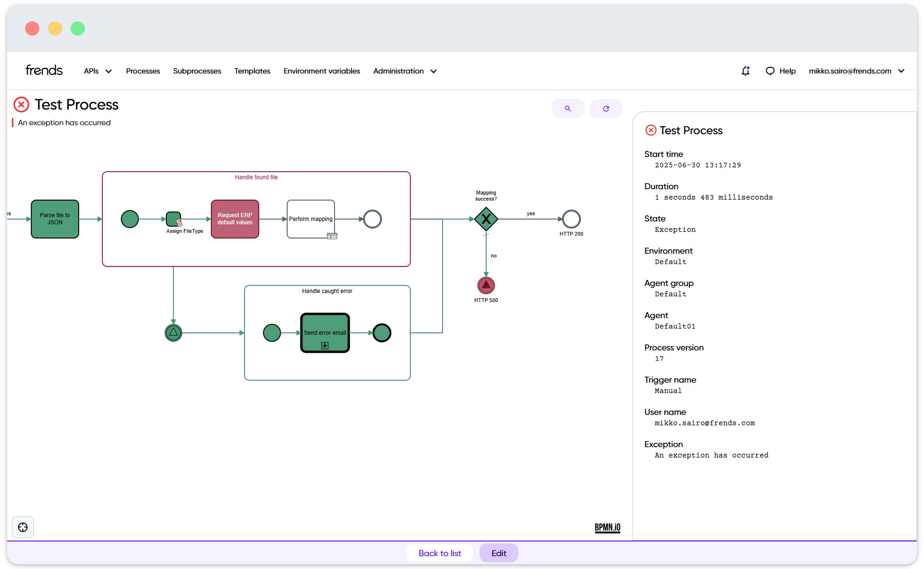Select the Assign FileType script task
Screen dimensions: 924x569
click(x=173, y=219)
